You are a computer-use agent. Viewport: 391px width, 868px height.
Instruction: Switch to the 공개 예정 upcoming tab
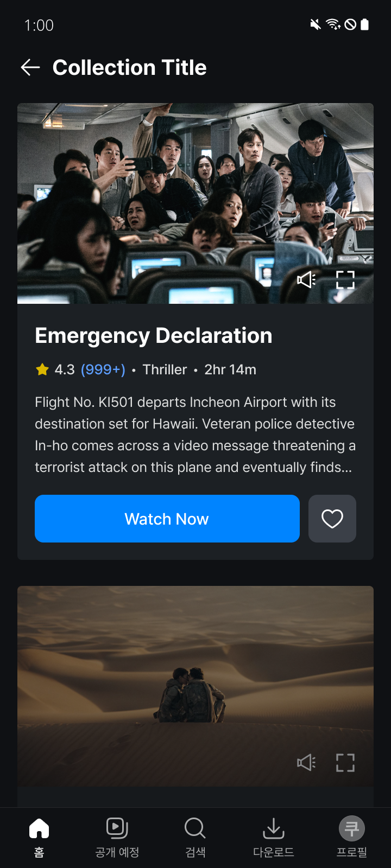[117, 838]
